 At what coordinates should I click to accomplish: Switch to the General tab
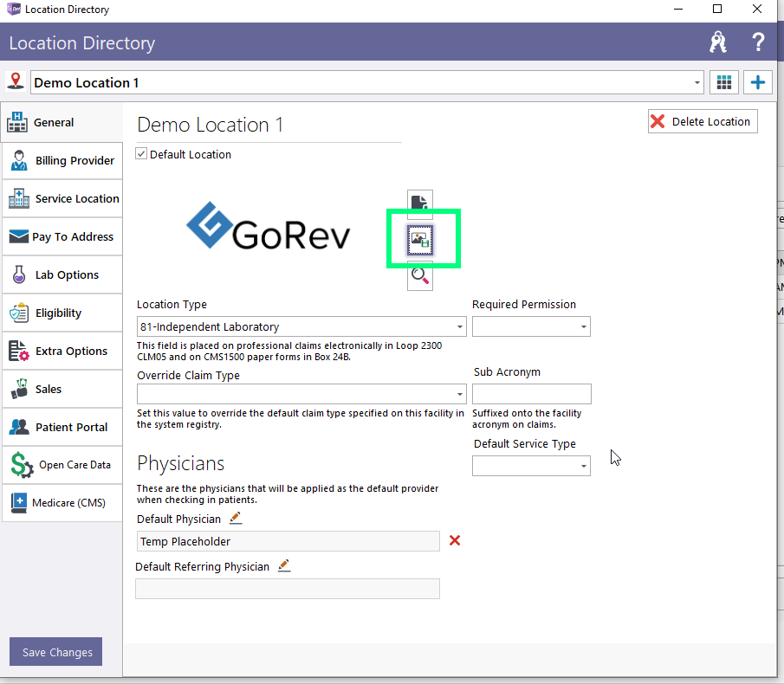[x=62, y=122]
